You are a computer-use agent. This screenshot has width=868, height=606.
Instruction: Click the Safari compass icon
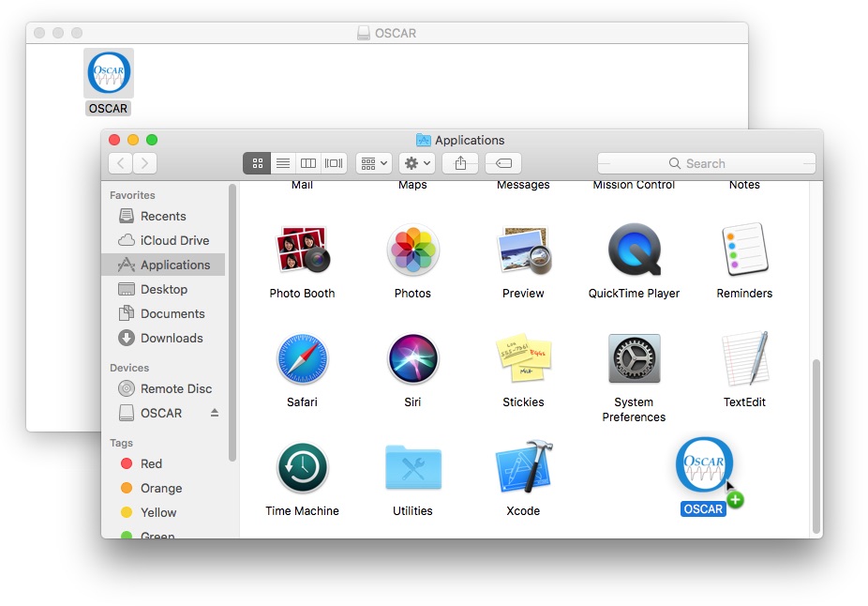tap(302, 358)
